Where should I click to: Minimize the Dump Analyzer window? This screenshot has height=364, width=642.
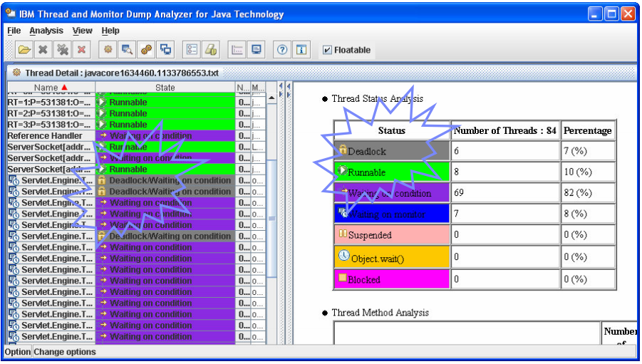[x=595, y=14]
